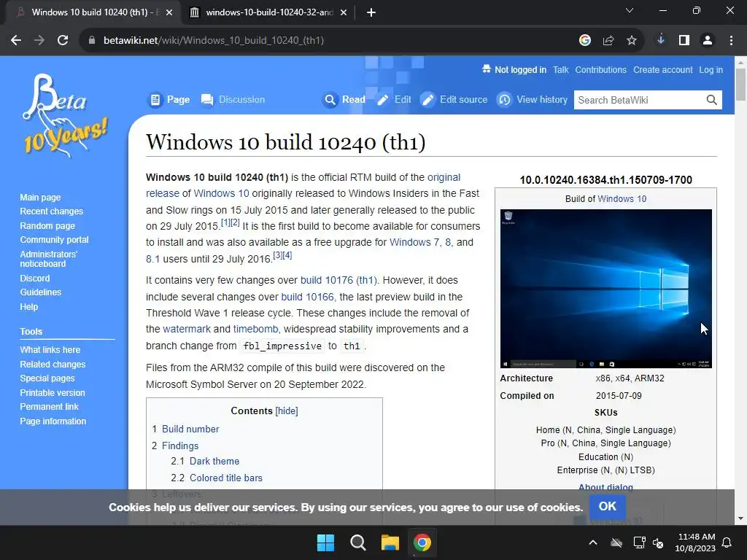Click the BetaWiki 10 Years logo

click(66, 116)
